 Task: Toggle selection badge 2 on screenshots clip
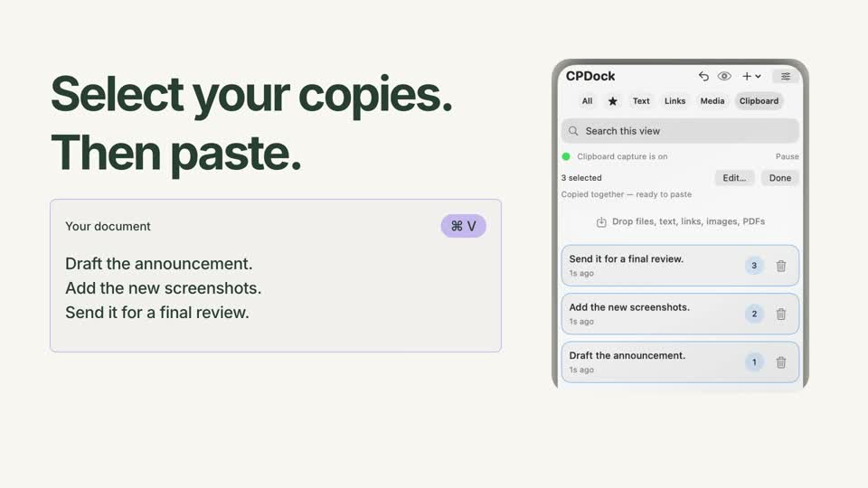click(x=753, y=314)
